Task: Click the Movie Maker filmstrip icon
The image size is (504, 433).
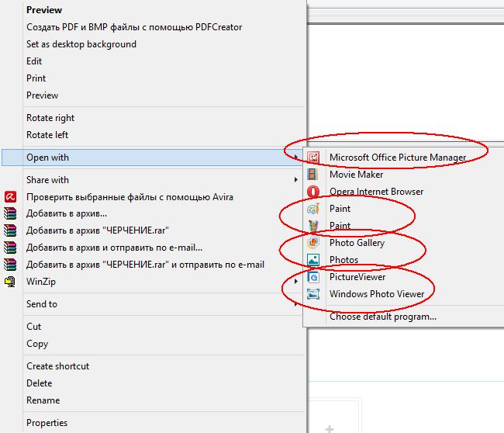Action: [x=313, y=175]
